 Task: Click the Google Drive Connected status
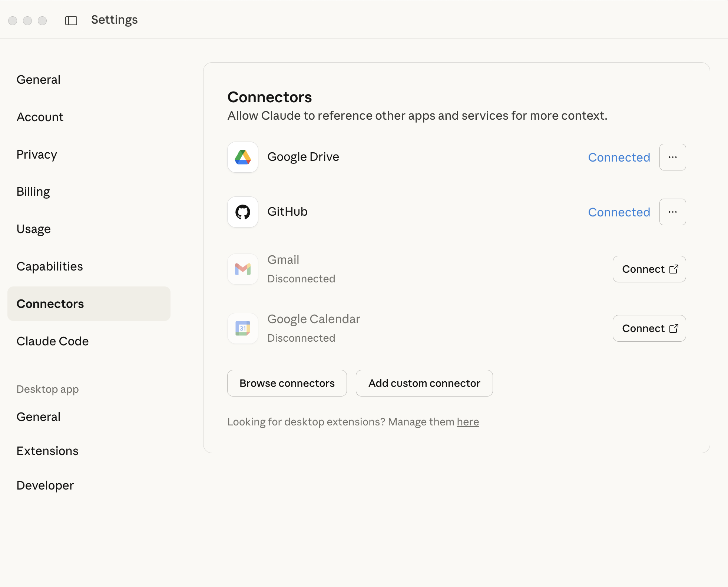[619, 157]
